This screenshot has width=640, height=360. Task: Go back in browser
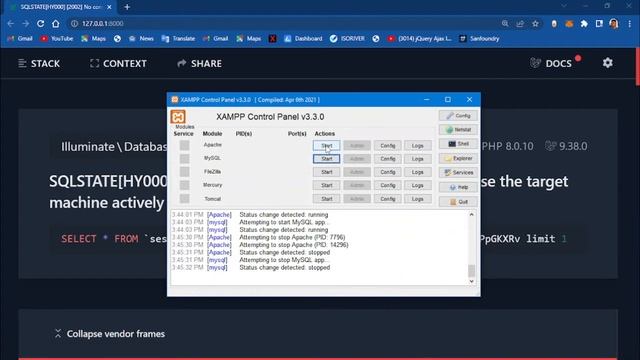(11, 24)
